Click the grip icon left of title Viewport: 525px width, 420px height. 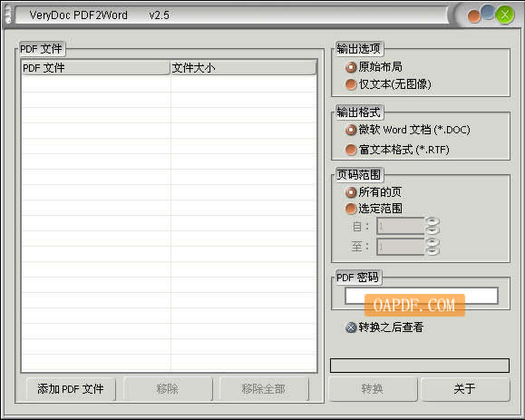[x=8, y=15]
